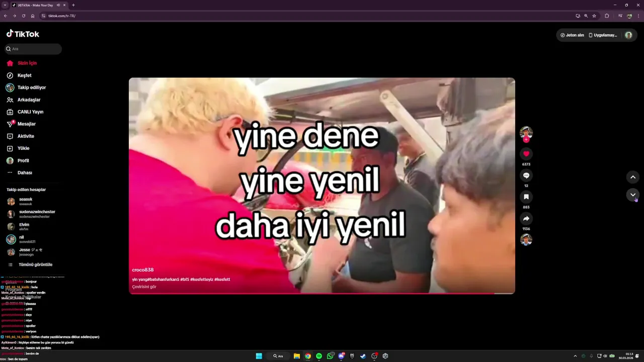The image size is (644, 362).
Task: Like the video with heart icon
Action: [526, 154]
